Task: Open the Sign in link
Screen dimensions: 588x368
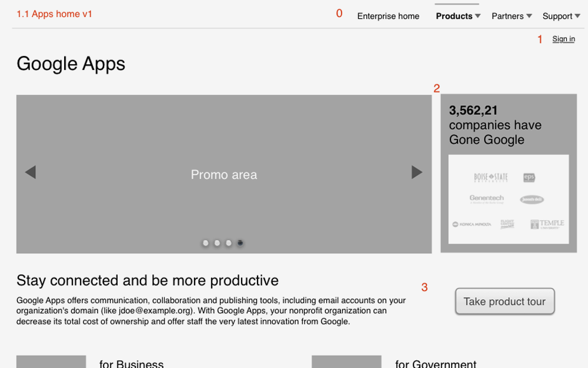Action: pos(563,39)
